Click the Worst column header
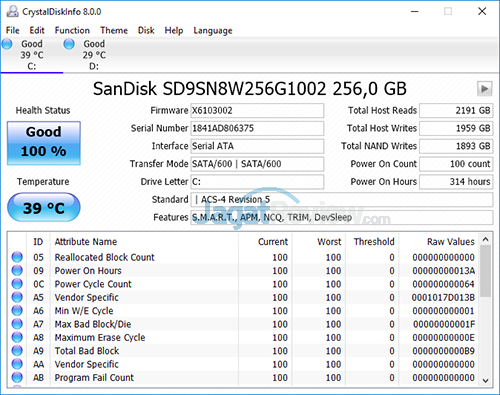This screenshot has width=500, height=395. point(319,241)
